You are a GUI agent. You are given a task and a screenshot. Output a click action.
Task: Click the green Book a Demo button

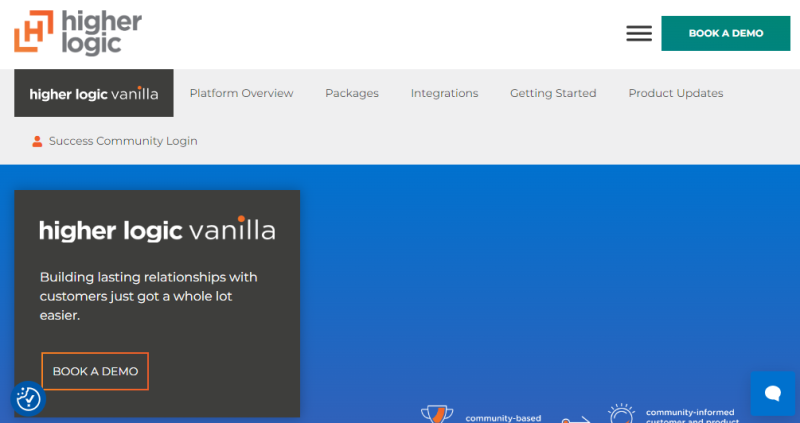[725, 33]
